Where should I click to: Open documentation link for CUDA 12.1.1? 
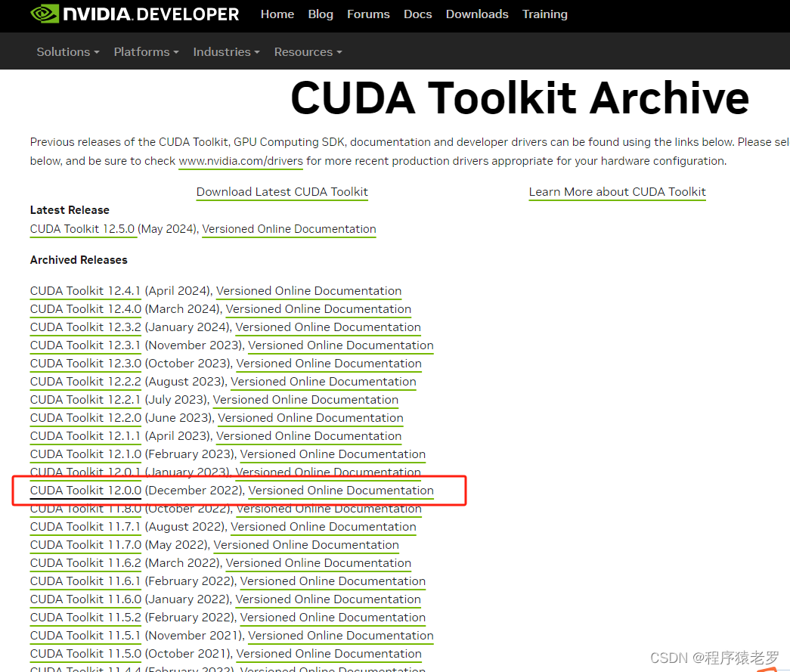pyautogui.click(x=309, y=436)
